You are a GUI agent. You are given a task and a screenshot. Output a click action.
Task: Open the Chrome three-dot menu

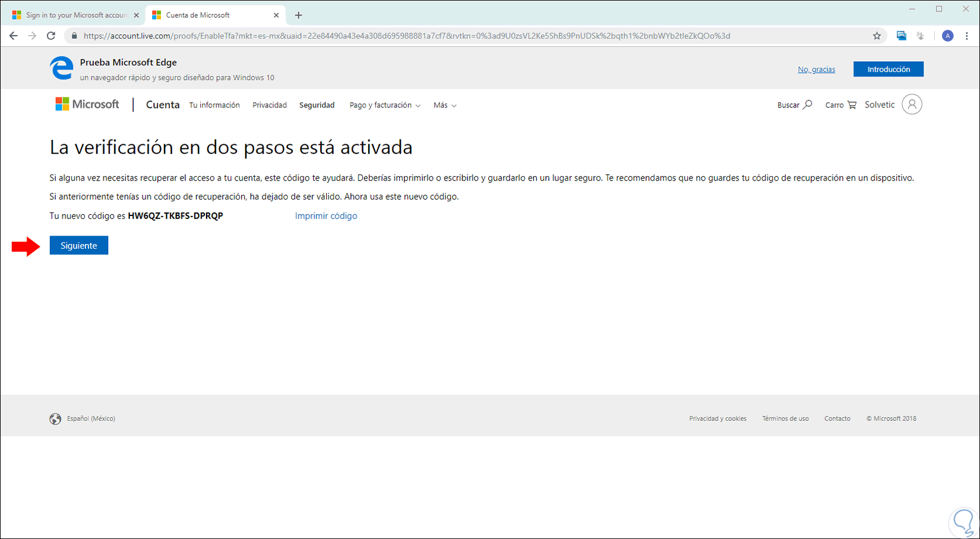966,36
